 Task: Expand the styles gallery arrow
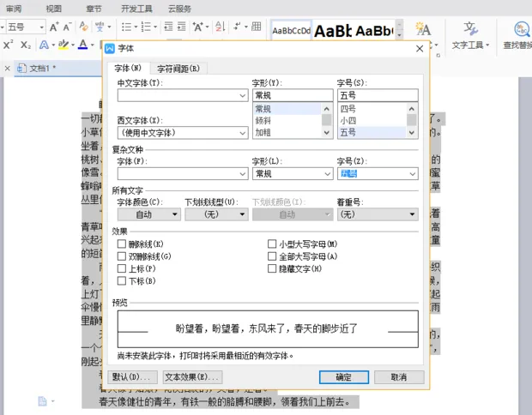[400, 34]
